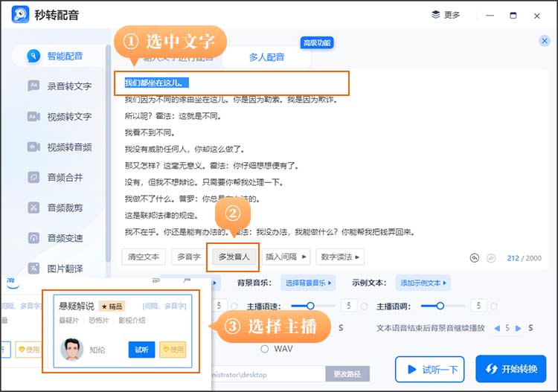The height and width of the screenshot is (392, 558).
Task: Click the 多音字 button
Action: click(189, 257)
